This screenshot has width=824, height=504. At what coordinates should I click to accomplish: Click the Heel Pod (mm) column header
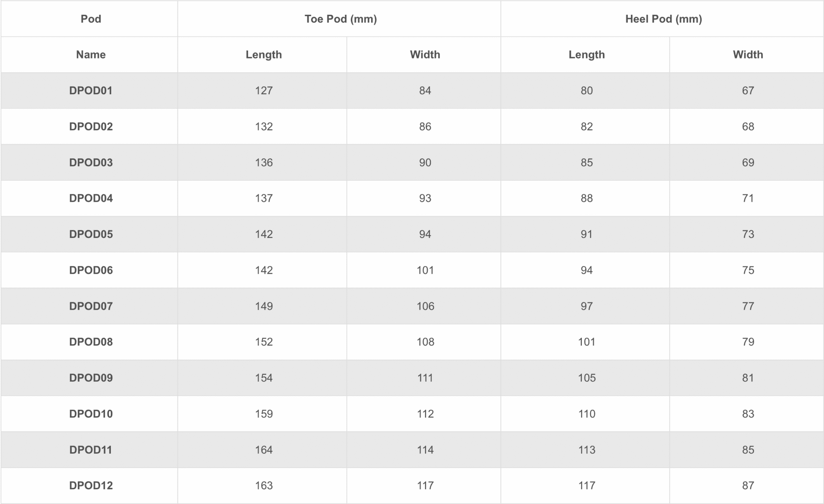pos(663,19)
